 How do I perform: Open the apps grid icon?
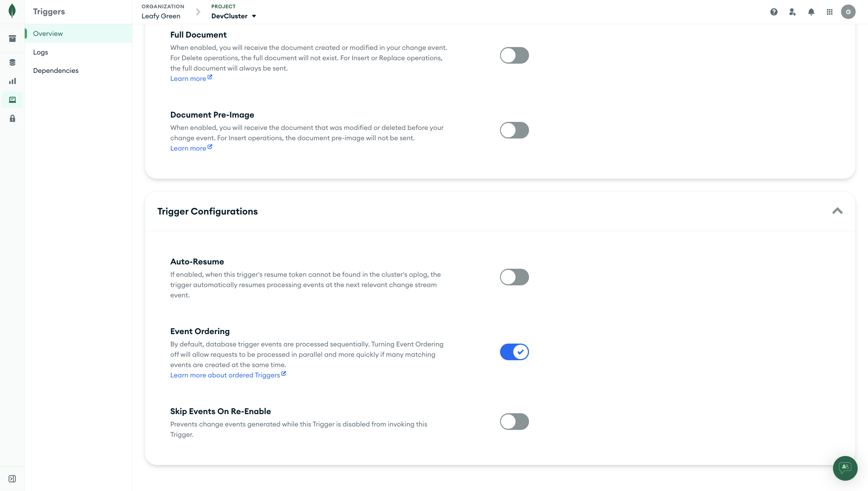click(830, 12)
